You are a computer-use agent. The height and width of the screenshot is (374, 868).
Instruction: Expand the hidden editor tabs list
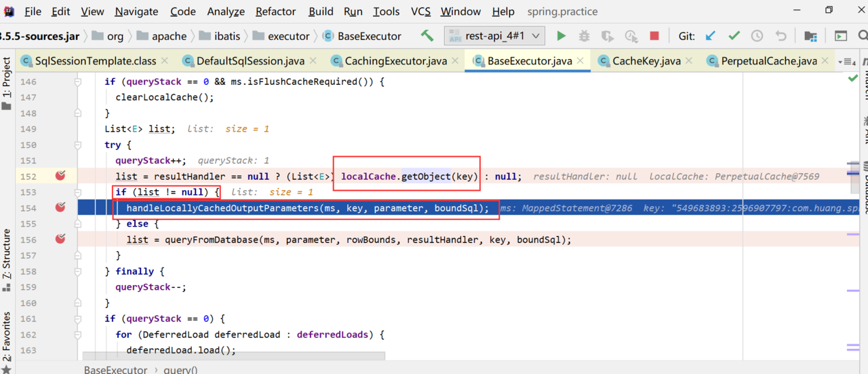[846, 61]
